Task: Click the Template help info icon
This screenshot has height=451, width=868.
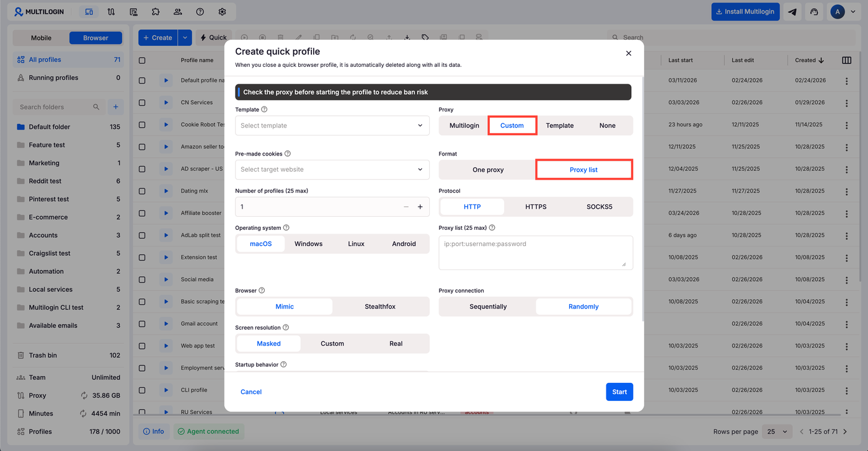Action: pyautogui.click(x=264, y=110)
